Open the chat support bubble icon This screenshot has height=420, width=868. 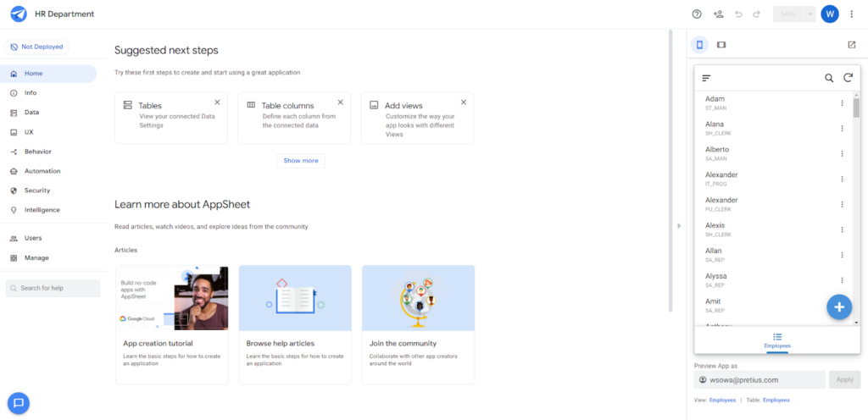[x=19, y=403]
